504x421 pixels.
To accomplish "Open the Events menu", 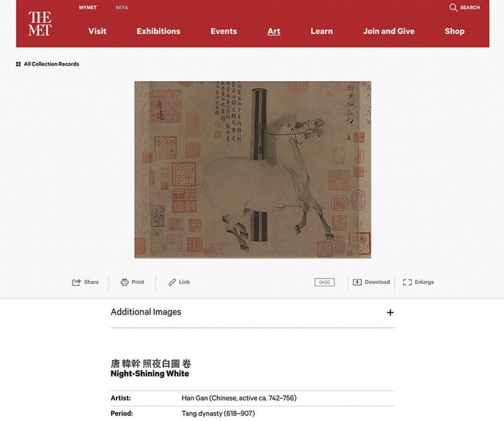I will (224, 31).
